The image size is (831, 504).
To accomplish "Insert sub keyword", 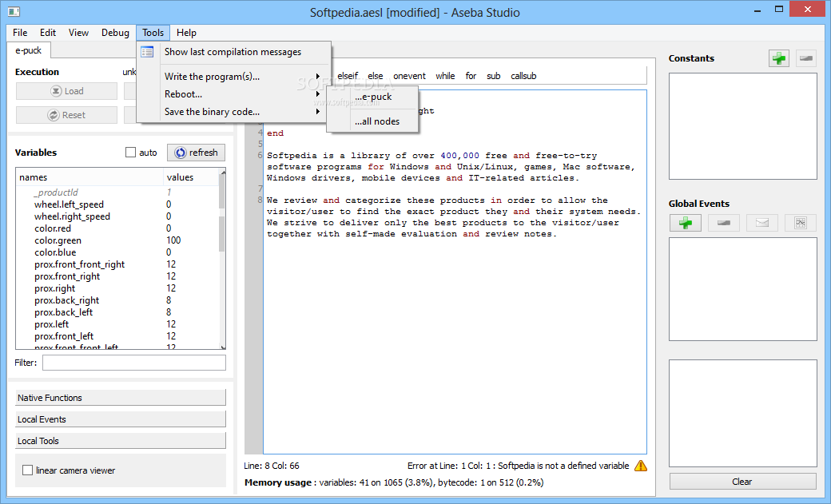I will click(x=494, y=76).
